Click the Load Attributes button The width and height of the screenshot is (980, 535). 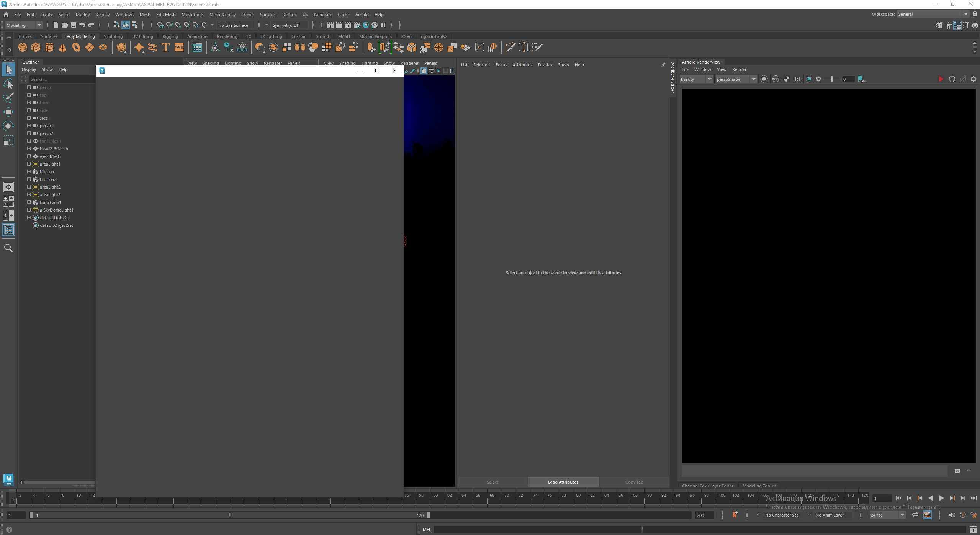(563, 482)
